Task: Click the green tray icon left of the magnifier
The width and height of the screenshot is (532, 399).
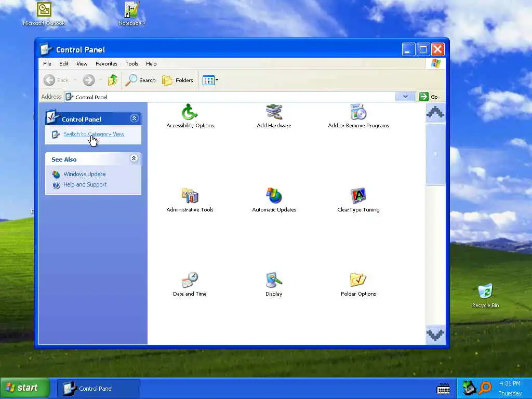Action: 469,388
